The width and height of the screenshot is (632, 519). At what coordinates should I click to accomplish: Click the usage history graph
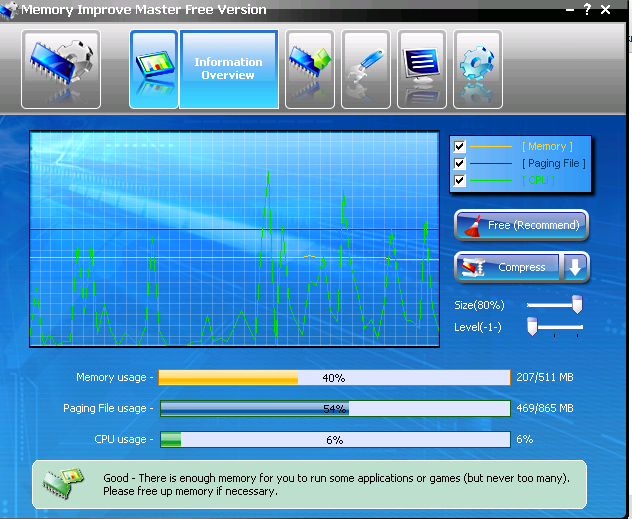coord(234,239)
